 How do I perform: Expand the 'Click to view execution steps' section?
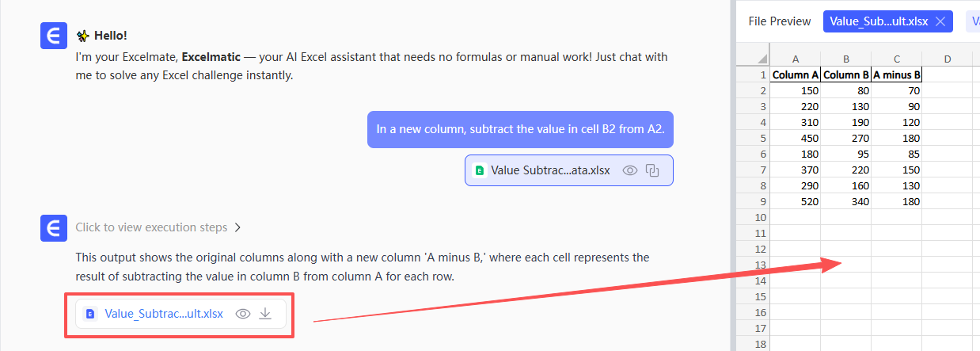pos(151,227)
